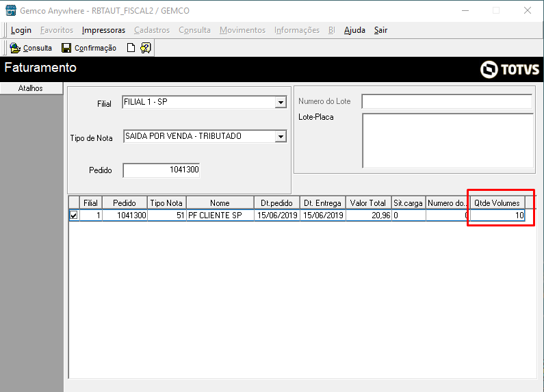
Task: Click the 20,96 valor total cell
Action: click(x=368, y=215)
